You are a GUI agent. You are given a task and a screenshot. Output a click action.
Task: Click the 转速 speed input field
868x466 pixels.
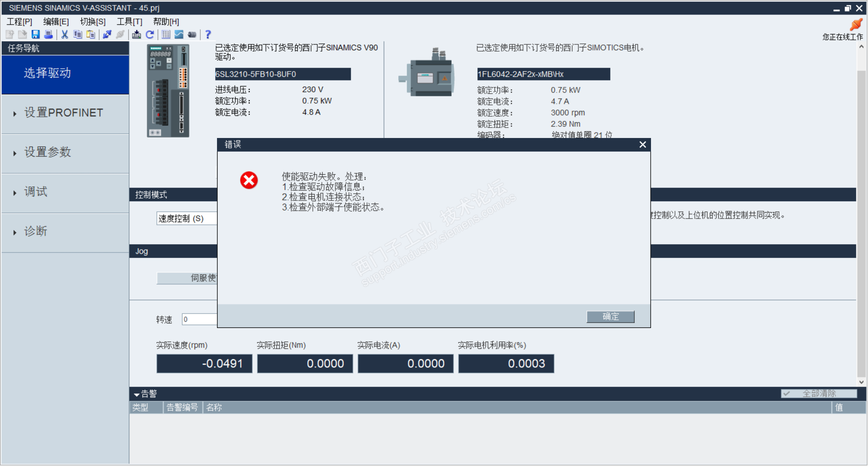tap(199, 319)
